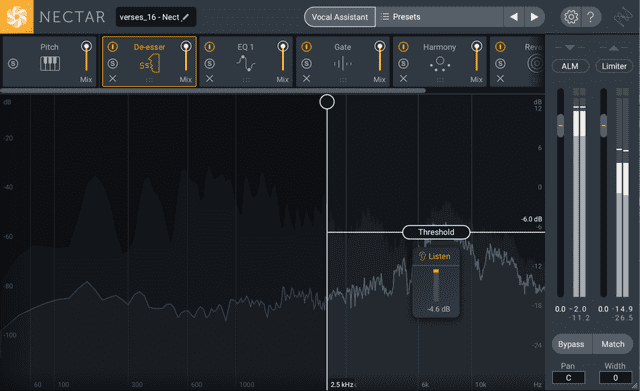Screen dimensions: 640x391
Task: Open the Harmony module icon
Action: (x=440, y=64)
